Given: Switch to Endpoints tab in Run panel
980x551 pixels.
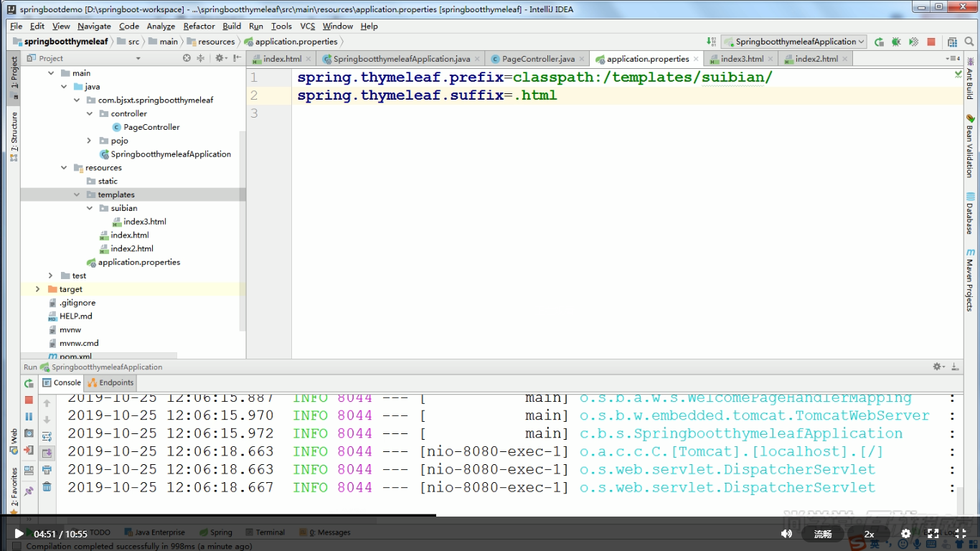Looking at the screenshot, I should pyautogui.click(x=111, y=382).
